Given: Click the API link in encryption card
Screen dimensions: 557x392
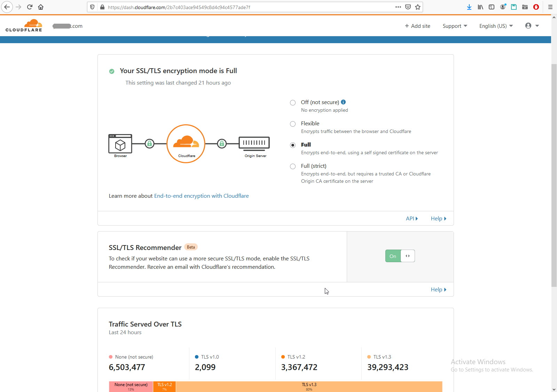Looking at the screenshot, I should (411, 219).
